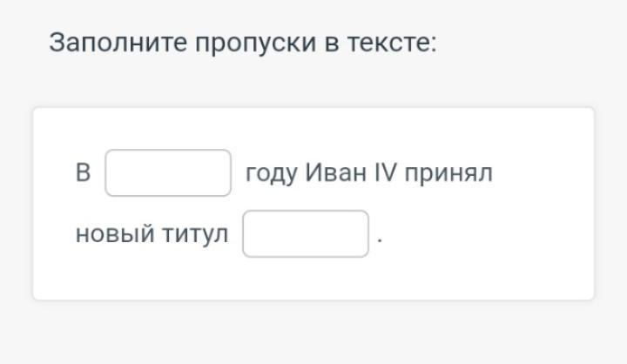Click the word "новый" on the second line
The image size is (627, 364).
[x=115, y=234]
